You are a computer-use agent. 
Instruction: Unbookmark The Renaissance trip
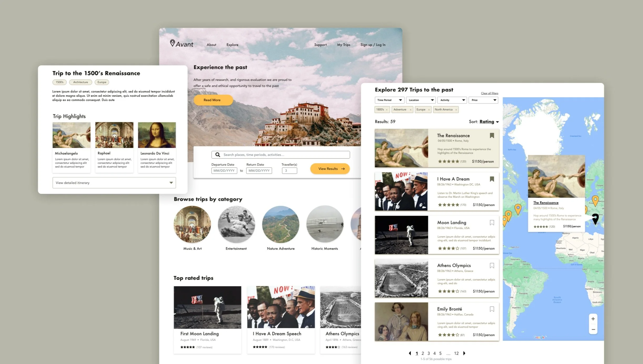[x=492, y=136]
